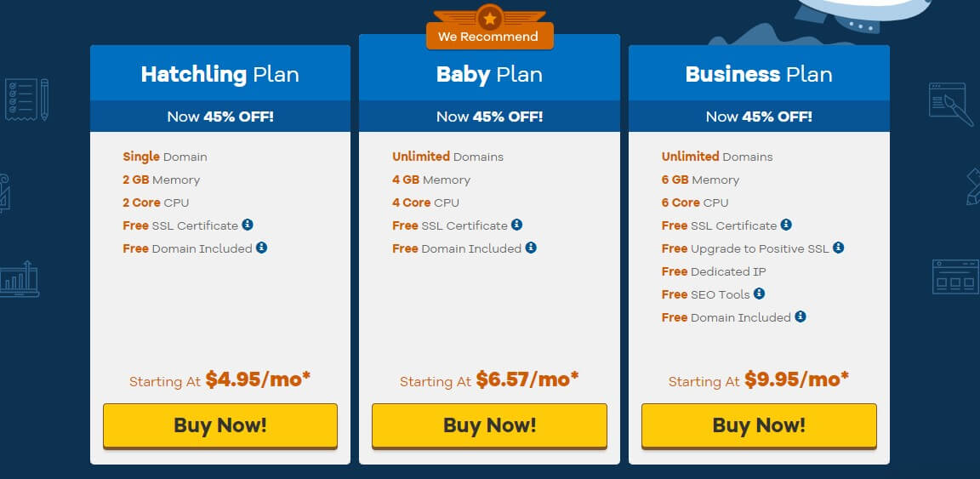The width and height of the screenshot is (980, 479).
Task: Buy the Business Plan now
Action: tap(759, 426)
